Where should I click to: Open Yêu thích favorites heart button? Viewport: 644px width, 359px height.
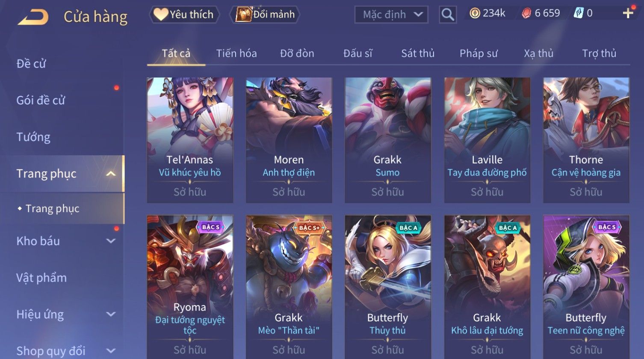click(x=184, y=15)
